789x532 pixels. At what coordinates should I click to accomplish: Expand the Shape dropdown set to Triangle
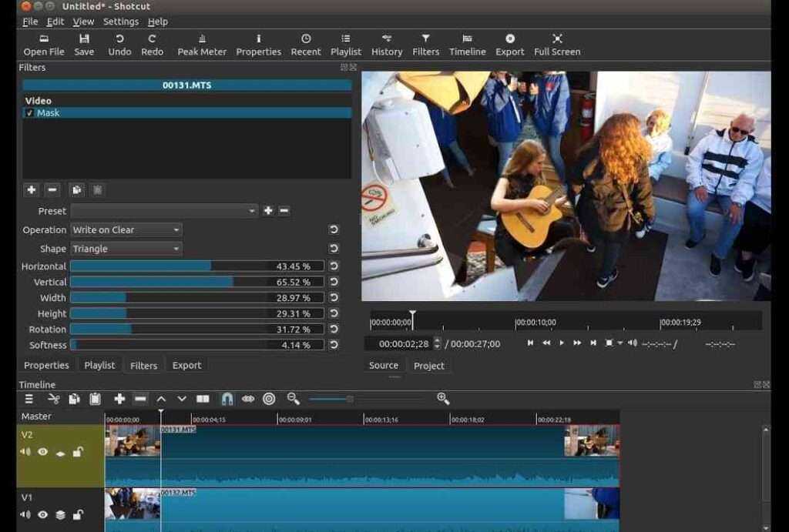pyautogui.click(x=126, y=249)
